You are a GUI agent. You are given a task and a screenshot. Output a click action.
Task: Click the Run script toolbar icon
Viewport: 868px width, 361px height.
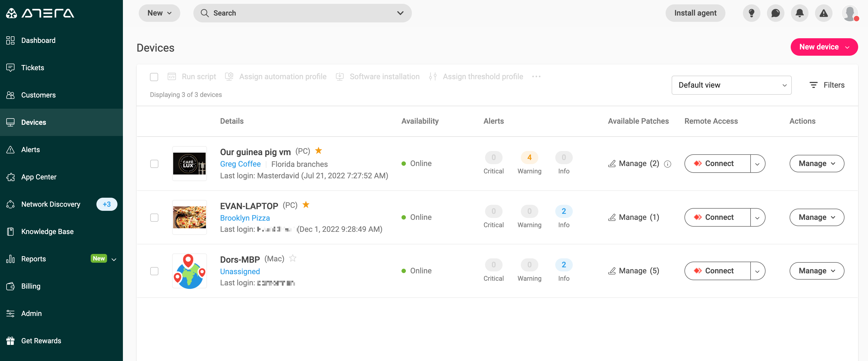[x=172, y=76]
